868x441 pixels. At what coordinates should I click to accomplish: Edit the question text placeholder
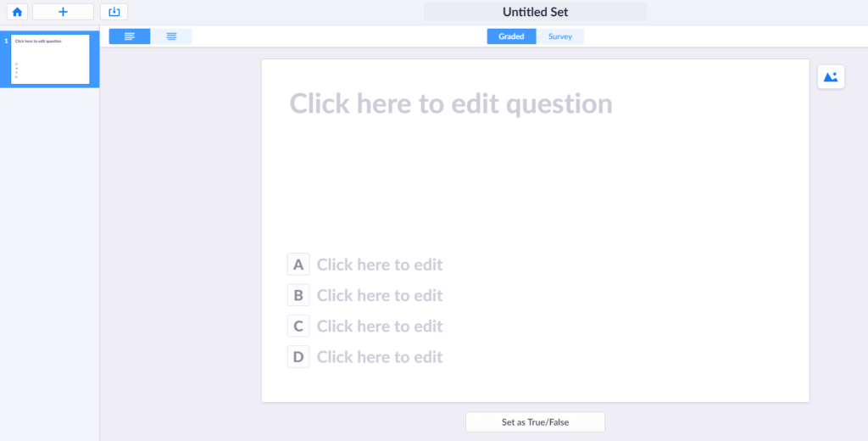(451, 103)
